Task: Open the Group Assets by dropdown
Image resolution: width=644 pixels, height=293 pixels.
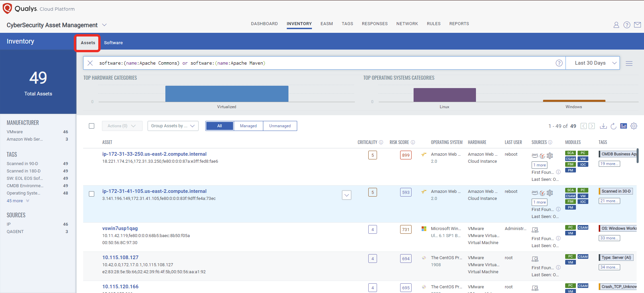Action: click(x=173, y=126)
